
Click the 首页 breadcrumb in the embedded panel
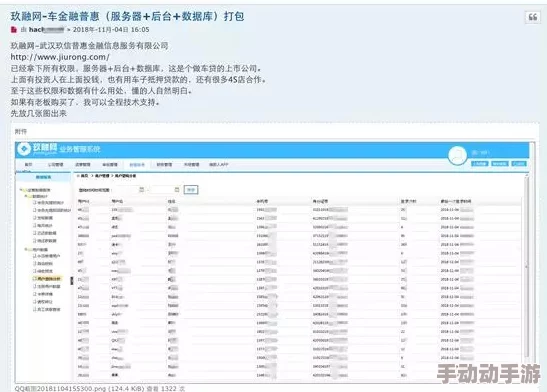pyautogui.click(x=85, y=176)
